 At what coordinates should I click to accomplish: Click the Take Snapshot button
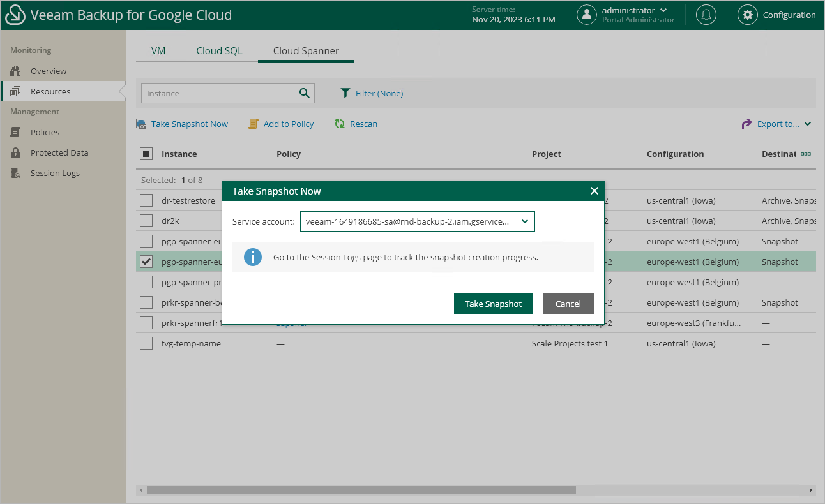pos(493,304)
